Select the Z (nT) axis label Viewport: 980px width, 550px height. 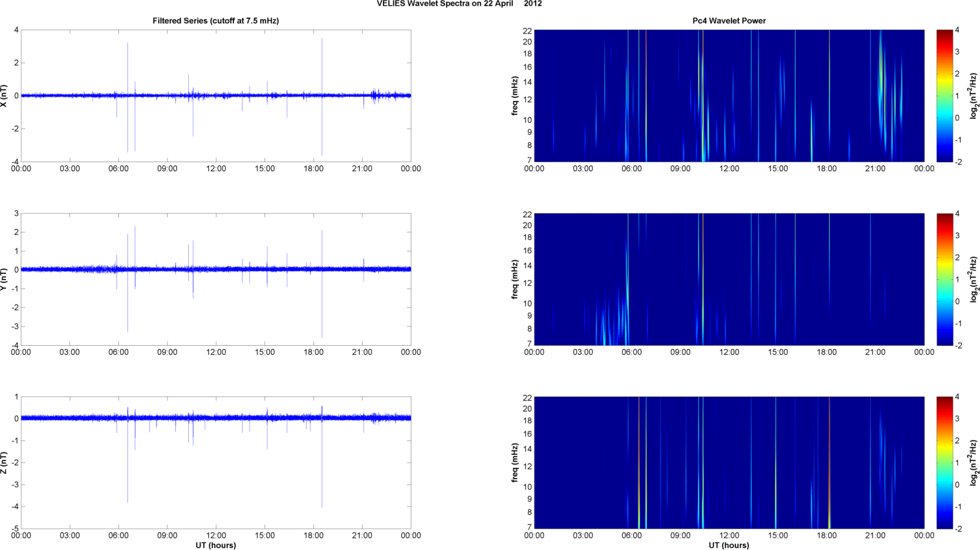(5, 463)
